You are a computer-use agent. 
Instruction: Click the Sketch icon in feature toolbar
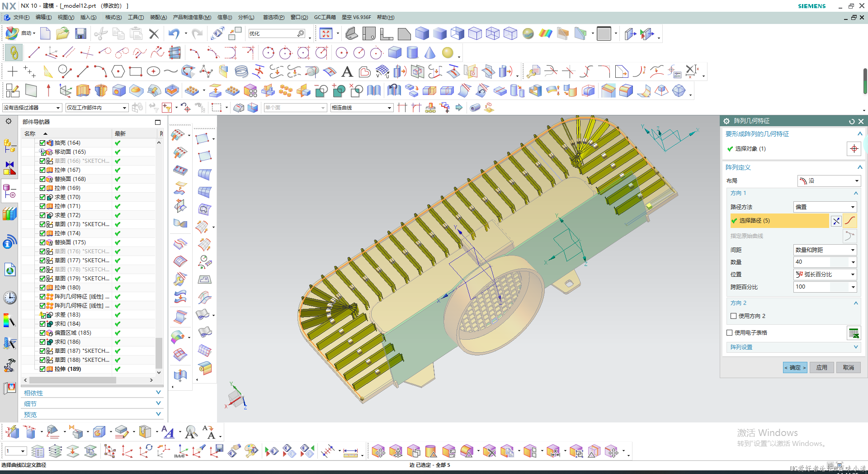coord(13,90)
